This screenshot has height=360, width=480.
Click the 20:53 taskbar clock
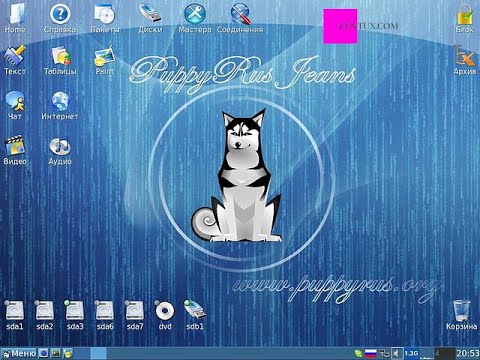[x=468, y=353]
